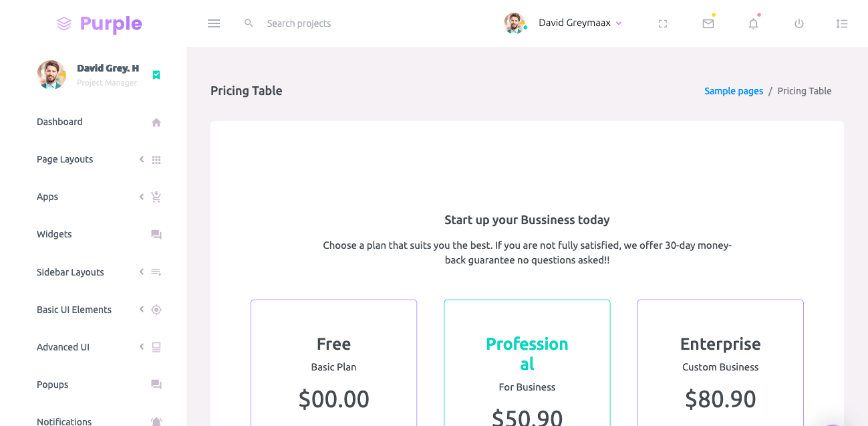Toggle fullscreen mode icon

click(663, 23)
